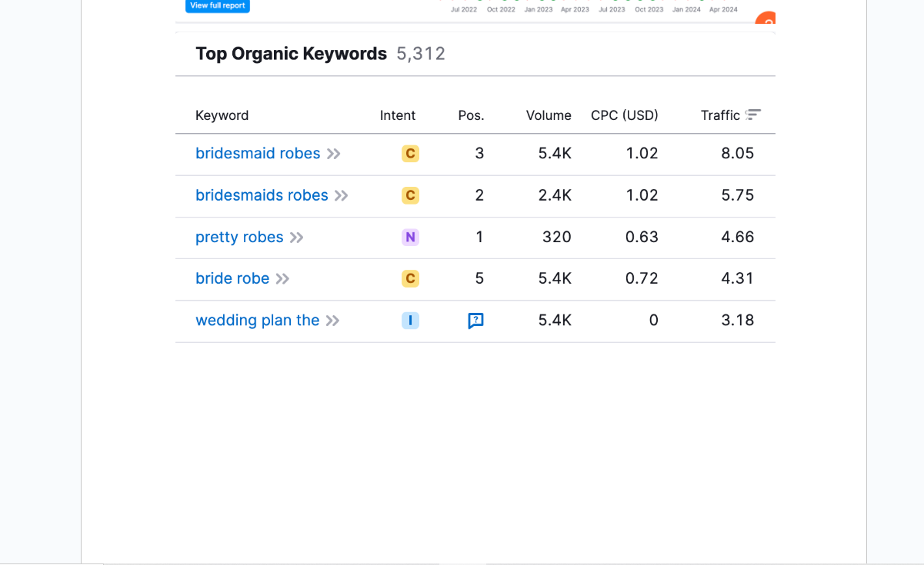The height and width of the screenshot is (565, 924).
Task: Click the Apr 2024 chart axis label
Action: pos(723,10)
